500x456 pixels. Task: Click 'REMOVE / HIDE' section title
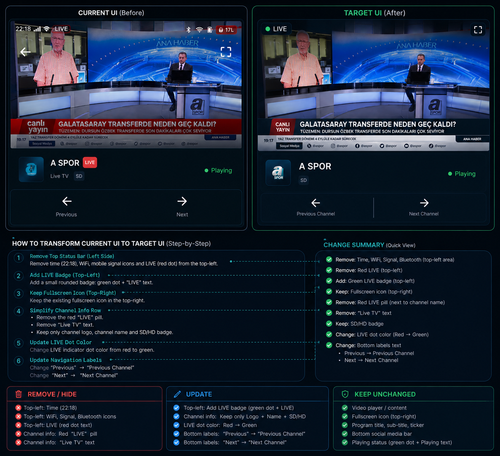pos(52,394)
